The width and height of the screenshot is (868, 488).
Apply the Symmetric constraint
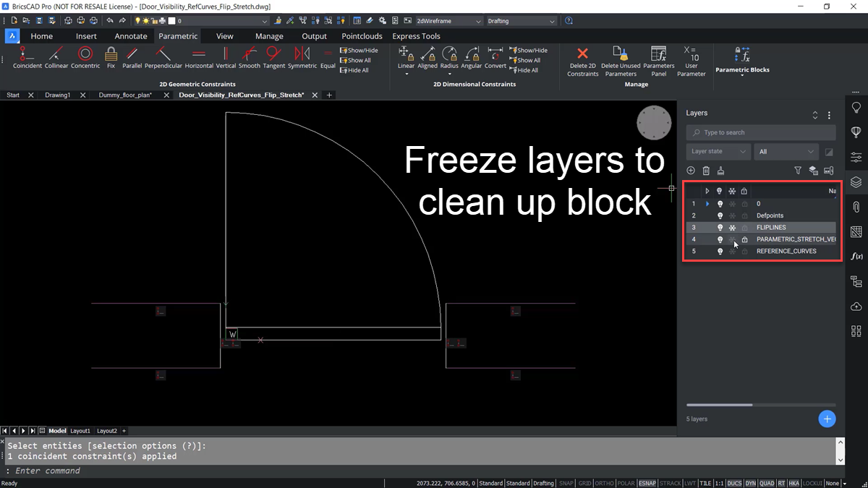coord(302,57)
